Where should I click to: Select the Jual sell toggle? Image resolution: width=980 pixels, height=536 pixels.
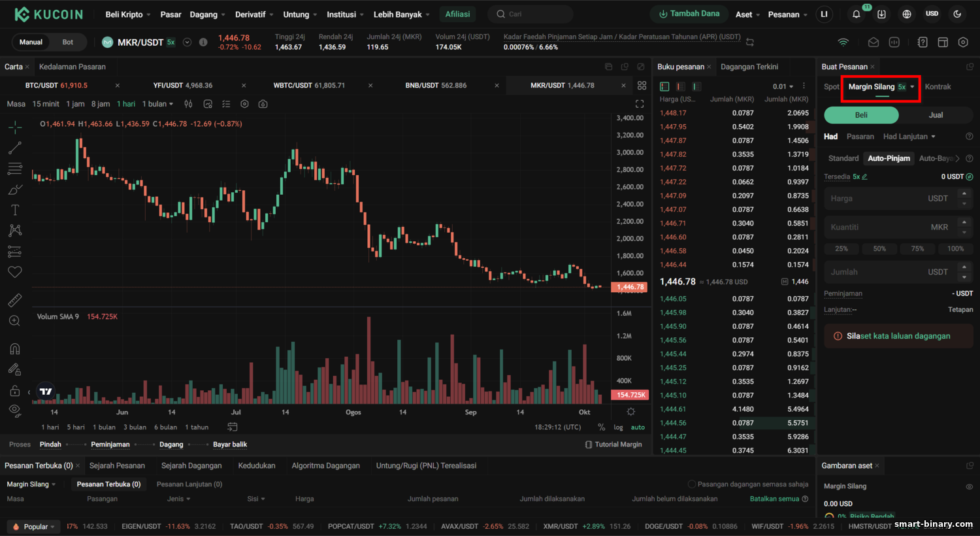pos(936,115)
